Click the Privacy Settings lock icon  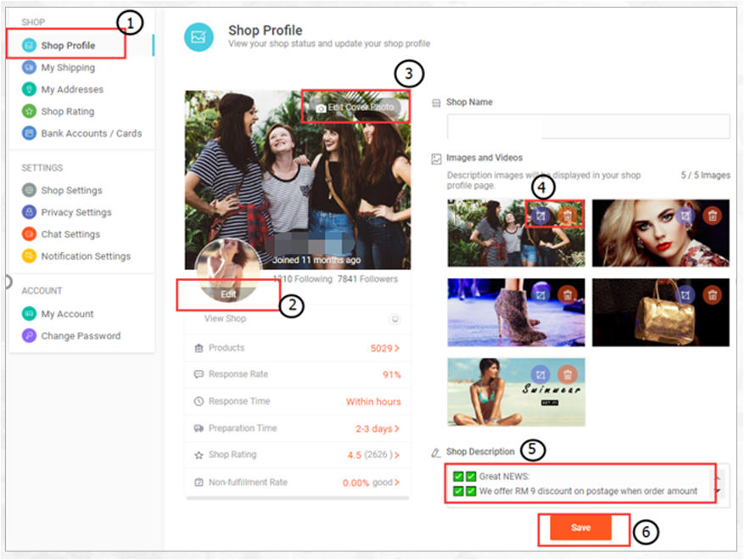(x=29, y=212)
